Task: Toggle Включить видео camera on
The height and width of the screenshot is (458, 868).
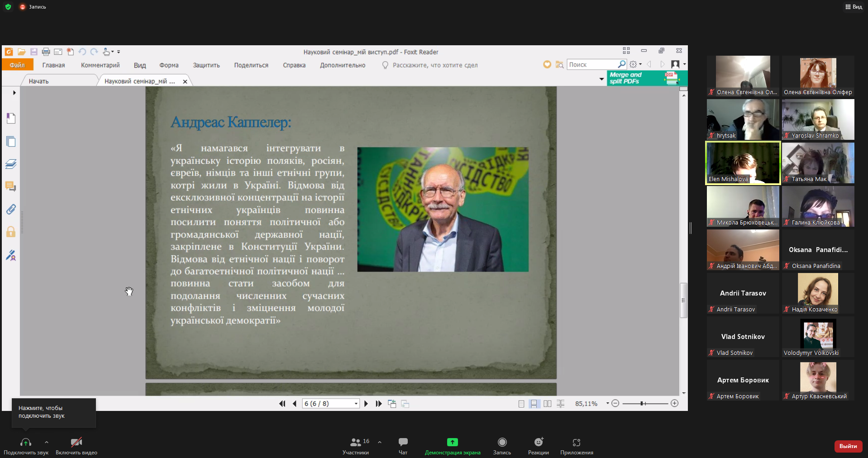Action: click(76, 446)
